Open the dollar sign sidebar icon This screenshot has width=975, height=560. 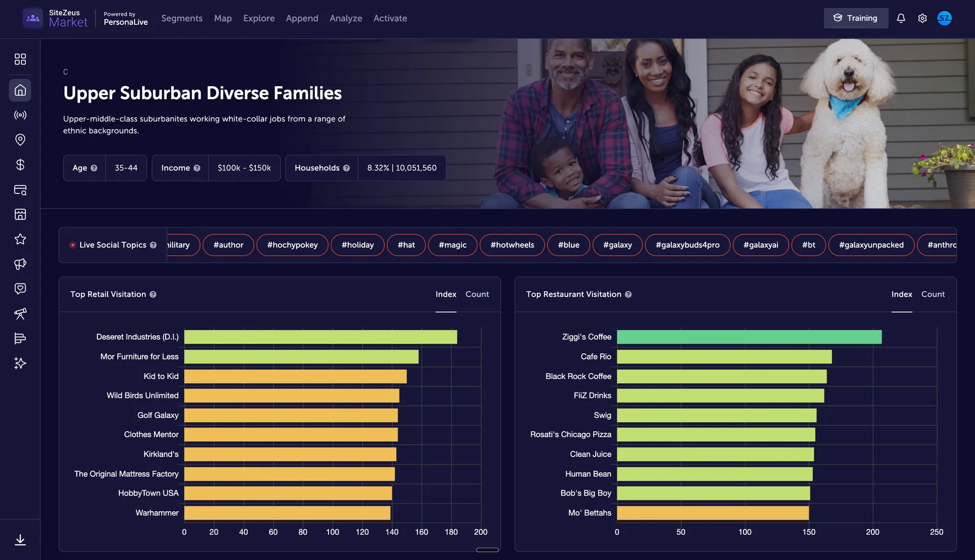click(20, 164)
